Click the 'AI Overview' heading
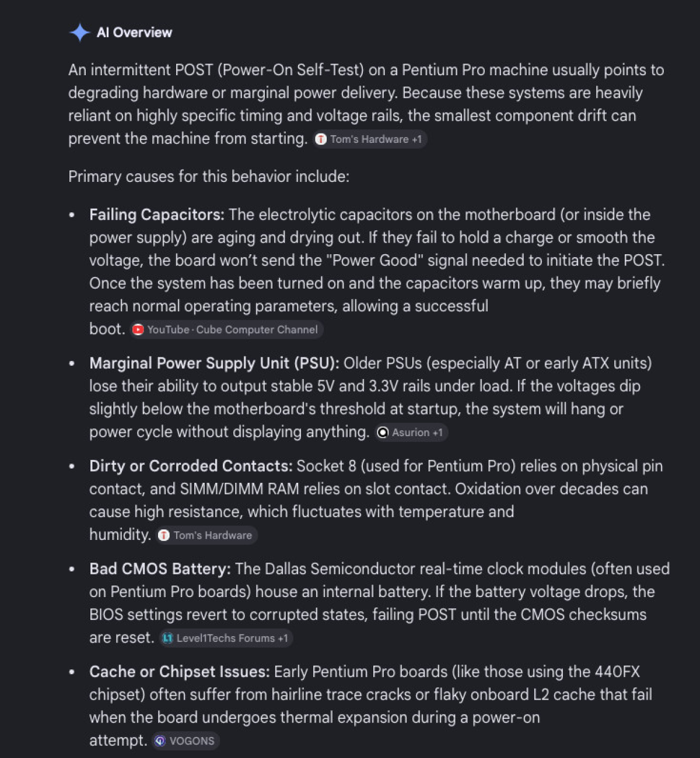 pyautogui.click(x=134, y=33)
